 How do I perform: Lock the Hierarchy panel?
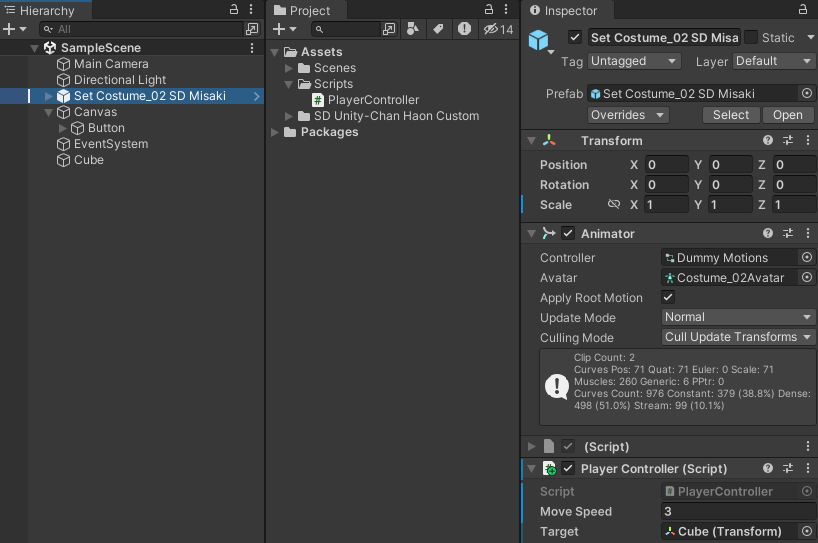(234, 9)
